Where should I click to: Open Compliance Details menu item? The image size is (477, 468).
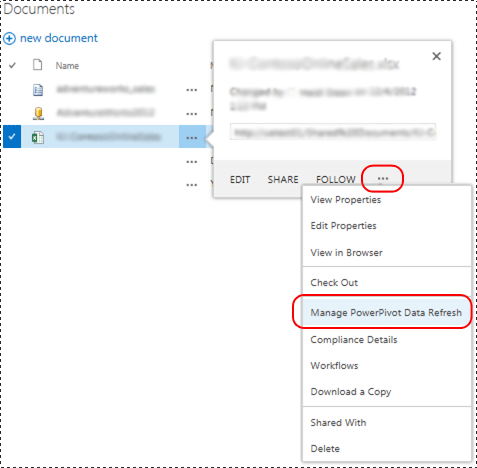(x=354, y=340)
